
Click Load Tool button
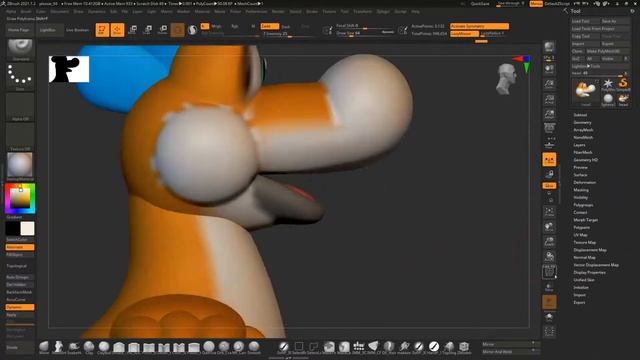[585, 21]
